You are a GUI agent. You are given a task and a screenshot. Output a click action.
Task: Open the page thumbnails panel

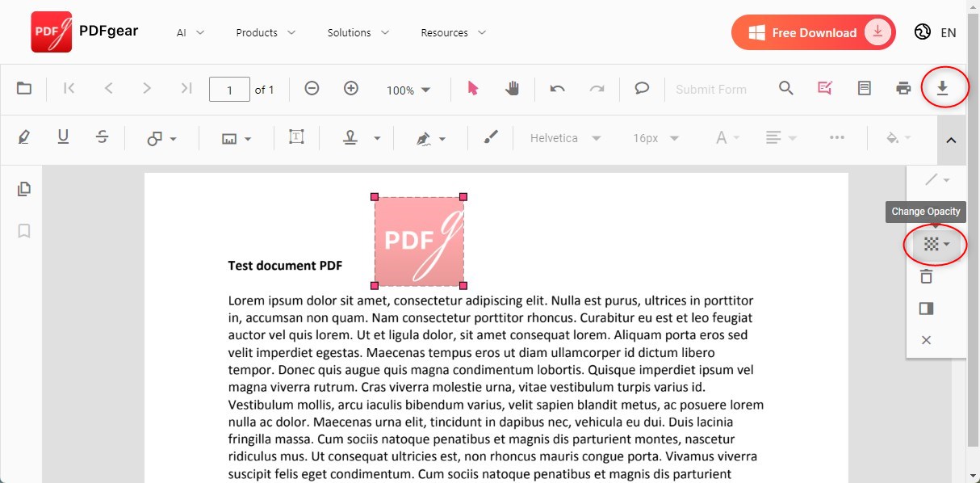point(23,188)
